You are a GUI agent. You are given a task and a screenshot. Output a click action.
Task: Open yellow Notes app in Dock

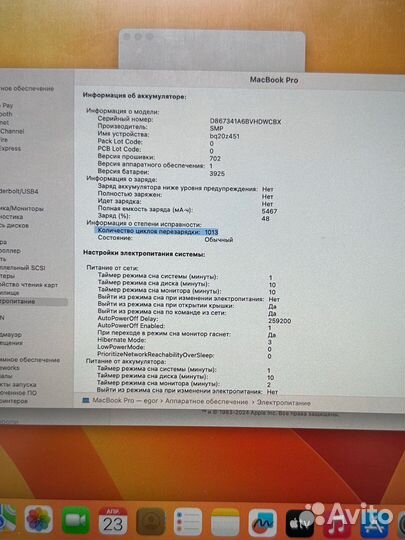click(x=225, y=522)
